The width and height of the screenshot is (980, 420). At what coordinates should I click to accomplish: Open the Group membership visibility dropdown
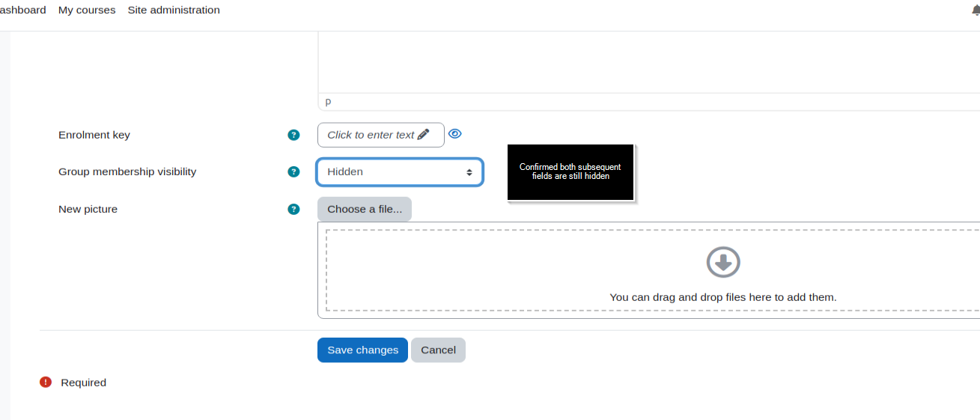coord(400,172)
